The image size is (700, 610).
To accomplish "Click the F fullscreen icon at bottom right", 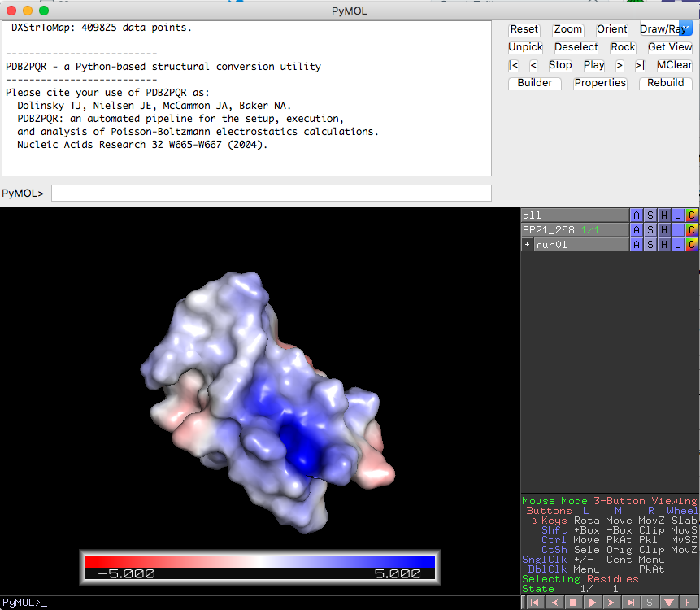I will point(688,602).
